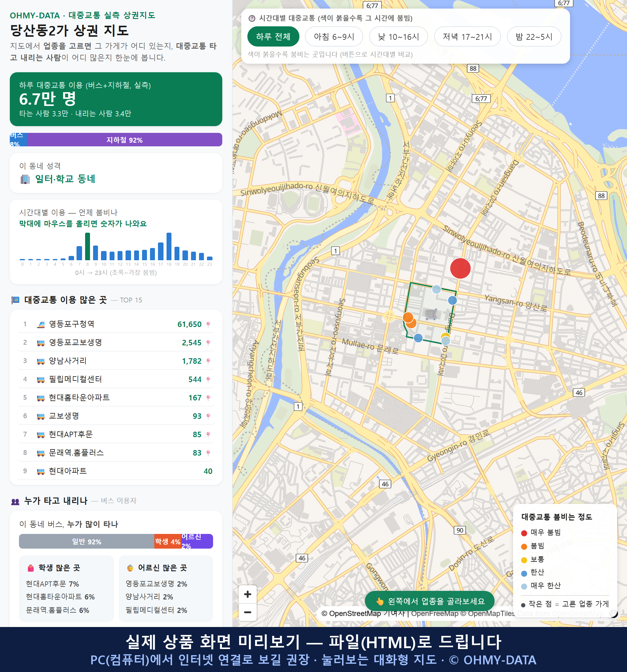This screenshot has width=627, height=672.
Task: Click the blue marker at the district's northeast corner
Action: pos(452,300)
